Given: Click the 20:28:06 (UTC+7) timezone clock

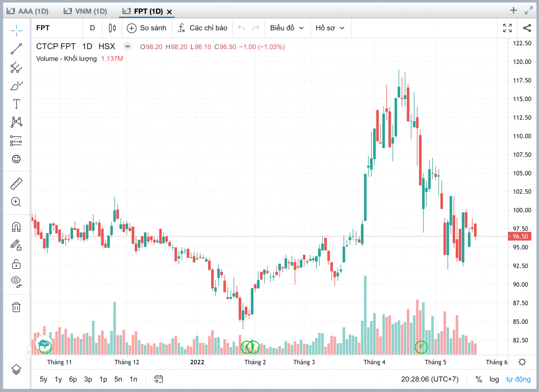Looking at the screenshot, I should (430, 379).
